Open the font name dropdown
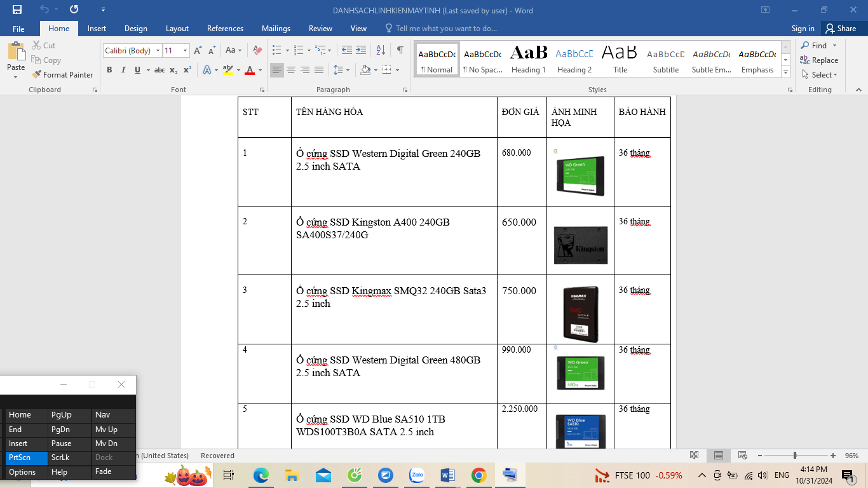 [158, 50]
